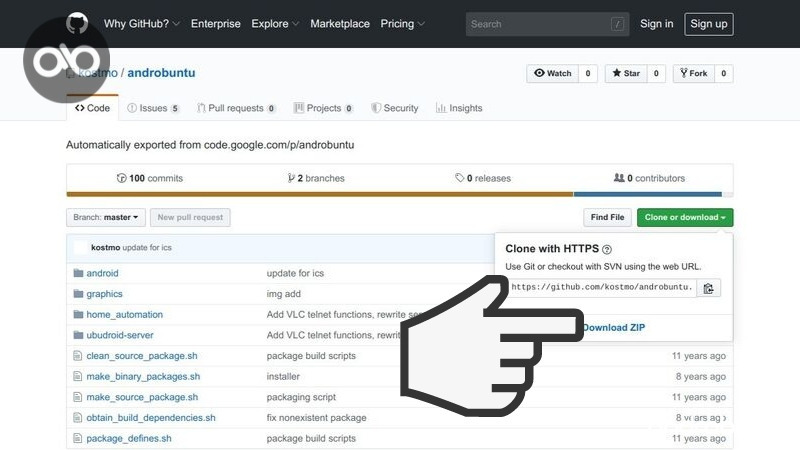Viewport: 800px width, 450px height.
Task: Open the graphics folder
Action: point(104,294)
